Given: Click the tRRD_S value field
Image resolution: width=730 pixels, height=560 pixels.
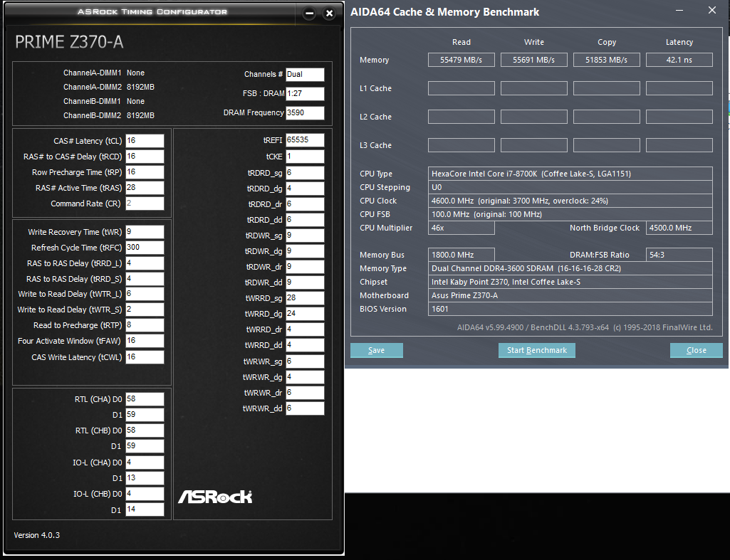Looking at the screenshot, I should click(145, 279).
